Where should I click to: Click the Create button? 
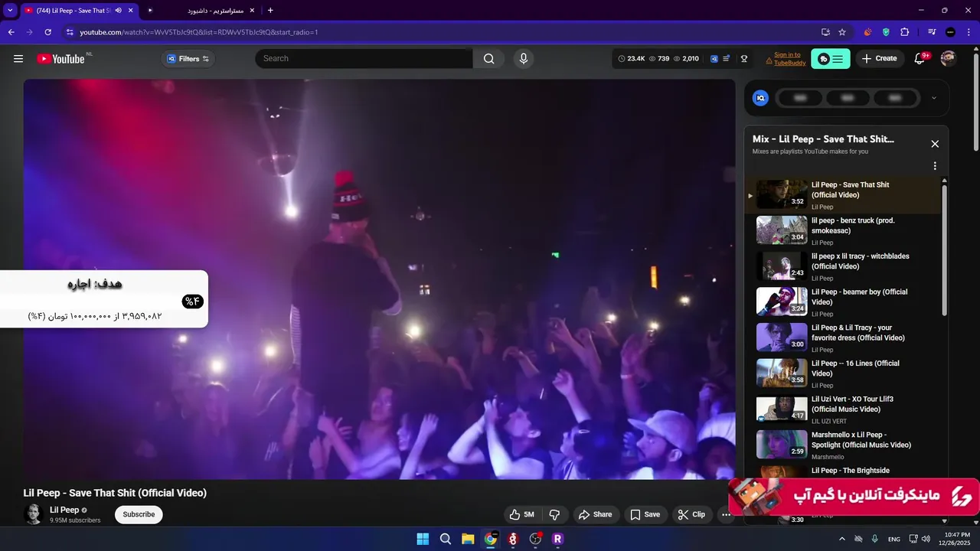click(x=880, y=59)
